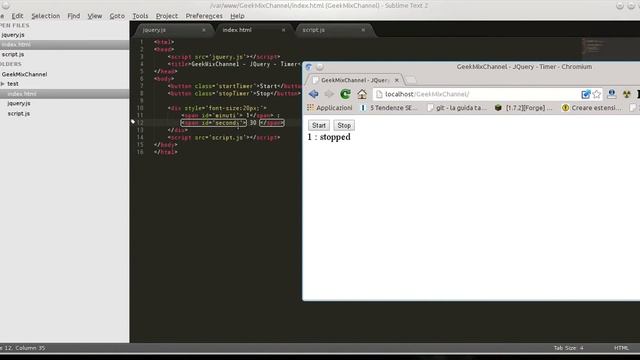This screenshot has width=640, height=360.
Task: Open a new tab in Chromium
Action: click(x=411, y=80)
